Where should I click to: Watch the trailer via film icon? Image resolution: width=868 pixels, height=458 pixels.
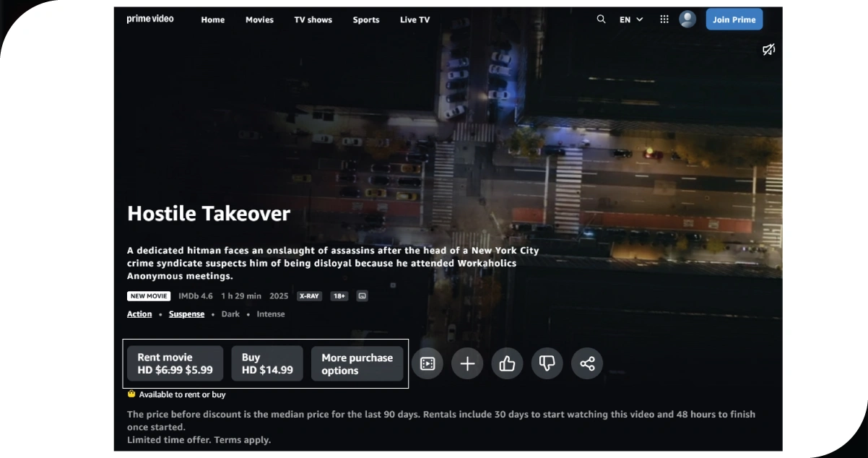tap(428, 363)
